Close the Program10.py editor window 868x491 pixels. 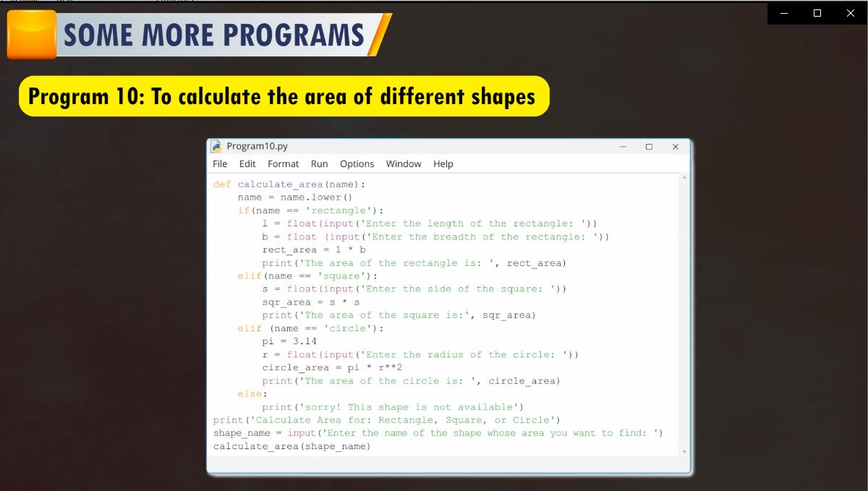tap(675, 147)
